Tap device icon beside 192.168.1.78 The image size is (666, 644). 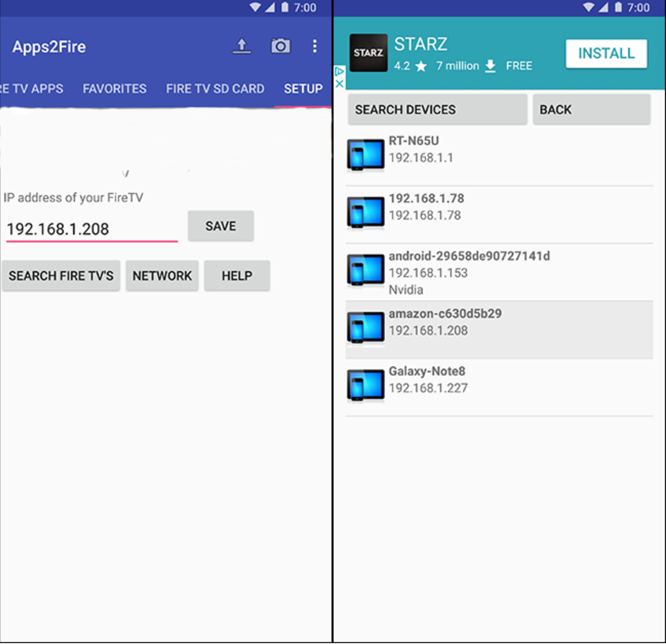[365, 212]
